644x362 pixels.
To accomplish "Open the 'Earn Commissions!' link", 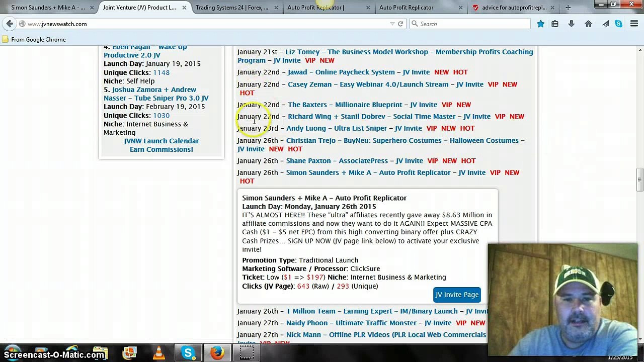I will (x=161, y=149).
